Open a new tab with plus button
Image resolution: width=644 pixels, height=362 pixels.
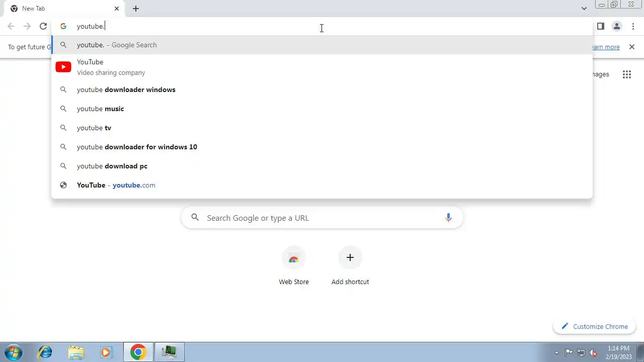point(136,9)
